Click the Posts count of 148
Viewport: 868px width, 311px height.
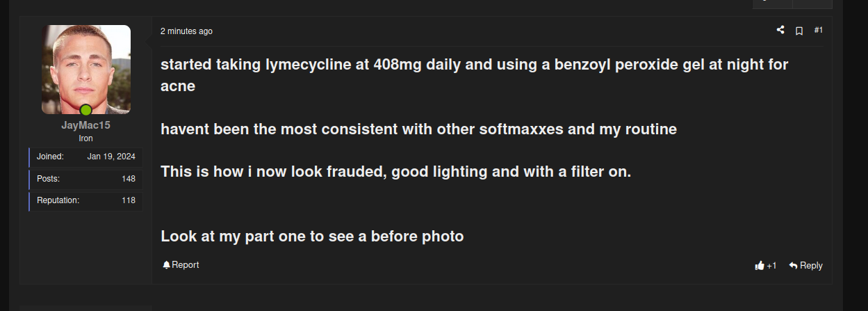[128, 179]
